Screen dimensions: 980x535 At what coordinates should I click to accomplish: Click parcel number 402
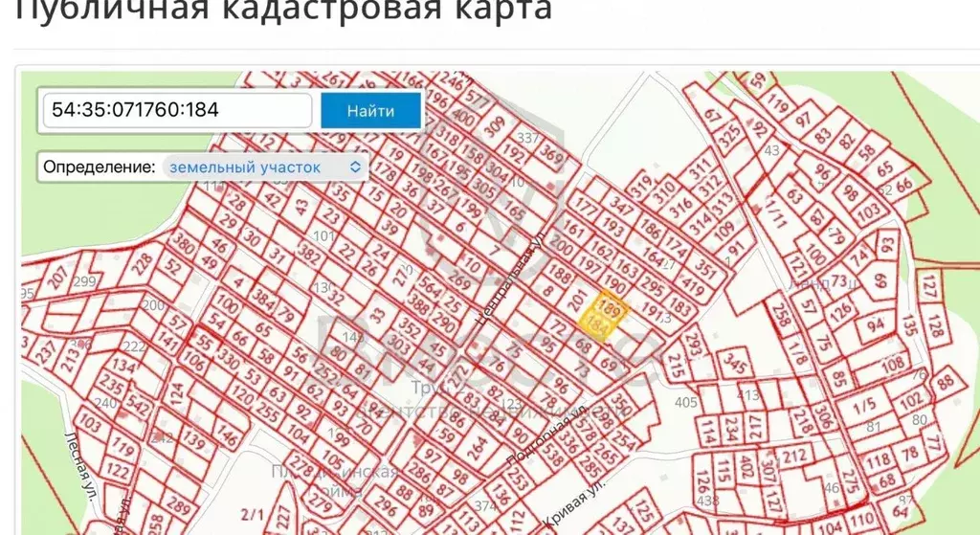click(x=745, y=466)
